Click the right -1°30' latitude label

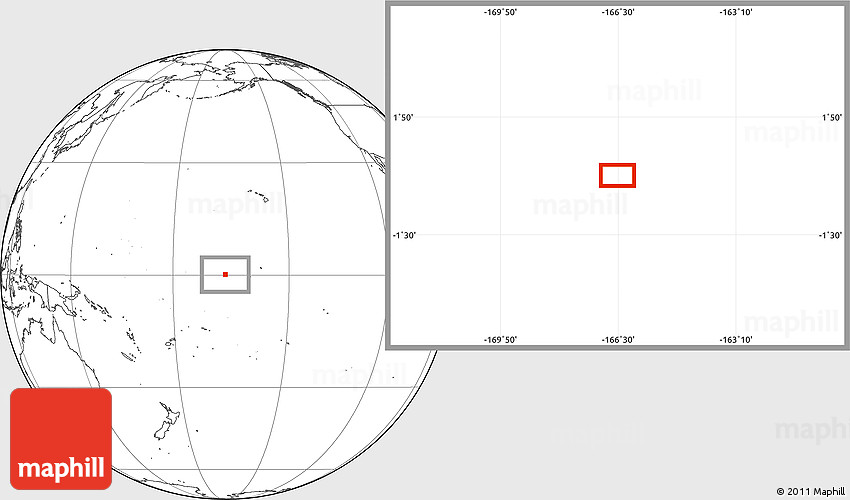pos(831,235)
